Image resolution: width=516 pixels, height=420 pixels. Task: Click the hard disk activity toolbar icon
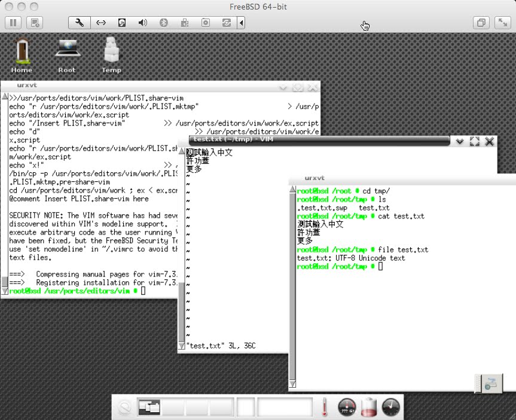121,22
